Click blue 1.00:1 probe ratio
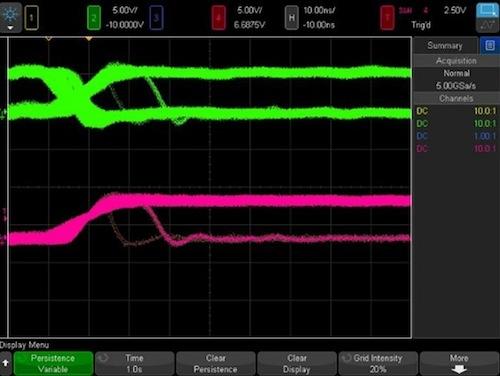 485,136
